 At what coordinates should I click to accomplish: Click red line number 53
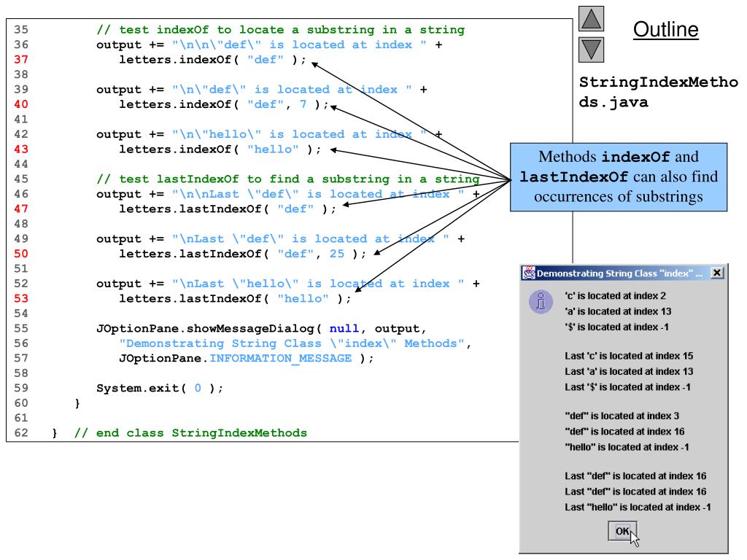tap(21, 298)
